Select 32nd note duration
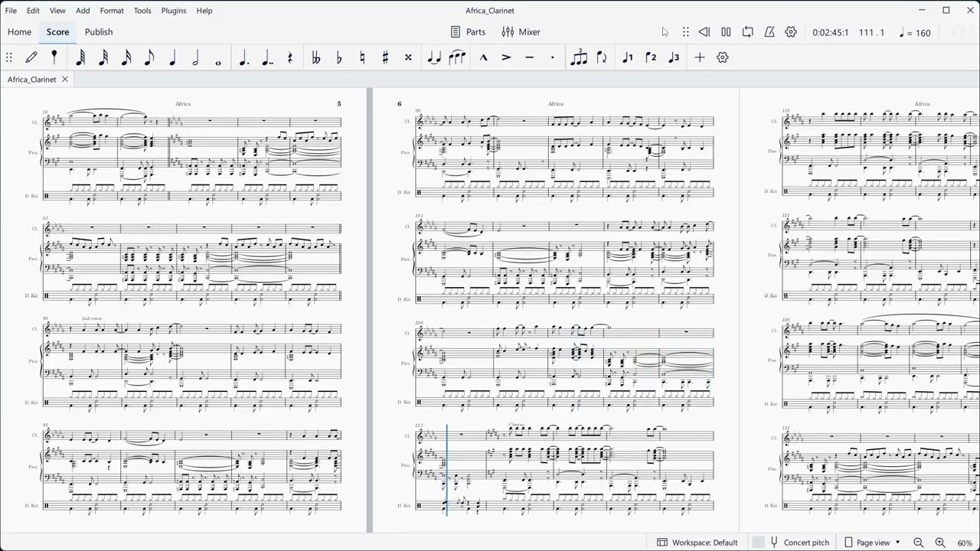The image size is (980, 551). [x=103, y=57]
